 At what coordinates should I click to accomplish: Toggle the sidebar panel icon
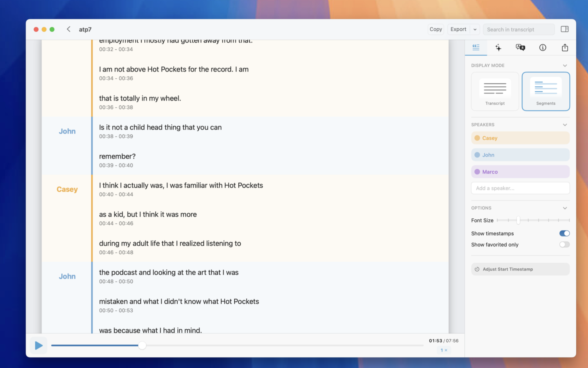564,29
